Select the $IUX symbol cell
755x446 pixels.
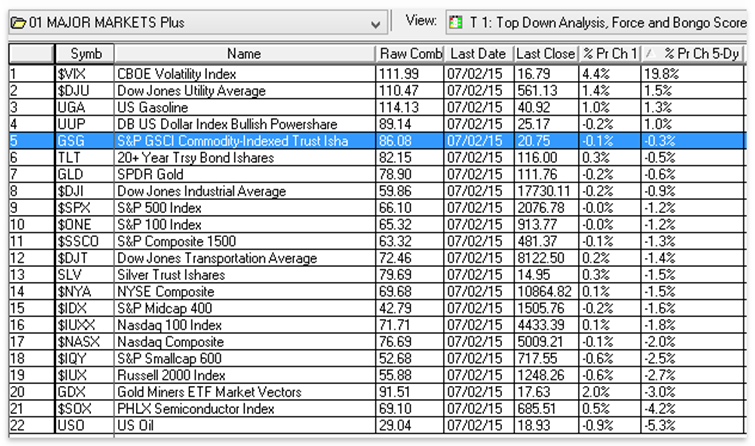(x=85, y=375)
